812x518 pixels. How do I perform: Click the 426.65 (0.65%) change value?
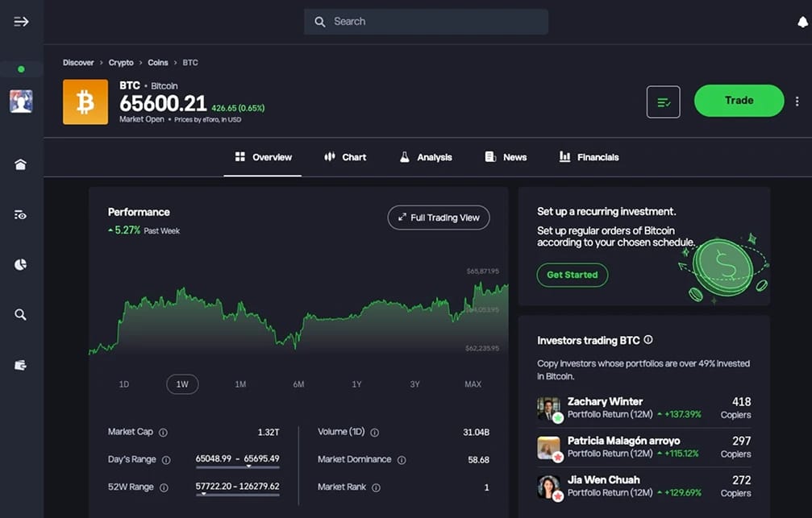[x=238, y=108]
